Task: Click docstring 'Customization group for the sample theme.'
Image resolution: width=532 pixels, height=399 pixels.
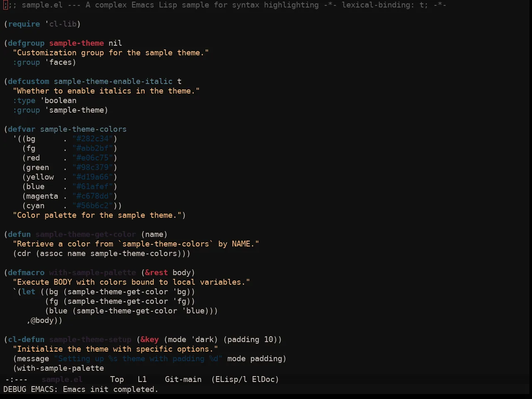Action: tap(111, 53)
